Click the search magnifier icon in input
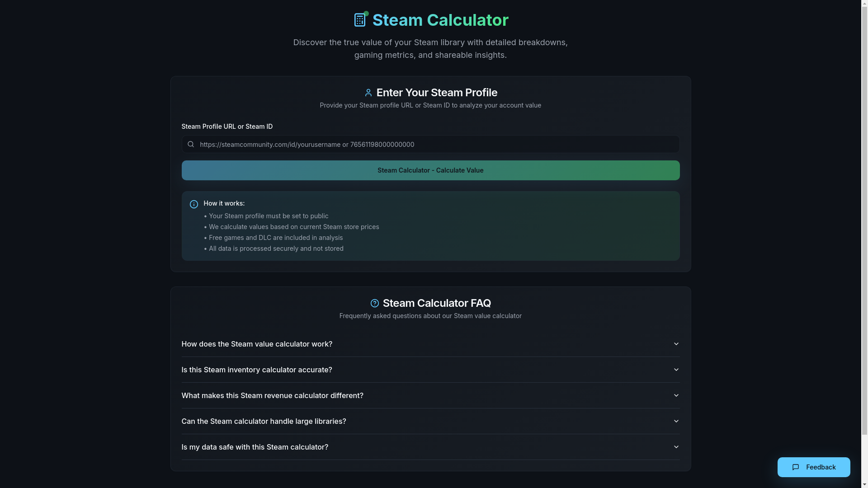Image resolution: width=868 pixels, height=488 pixels. [191, 144]
